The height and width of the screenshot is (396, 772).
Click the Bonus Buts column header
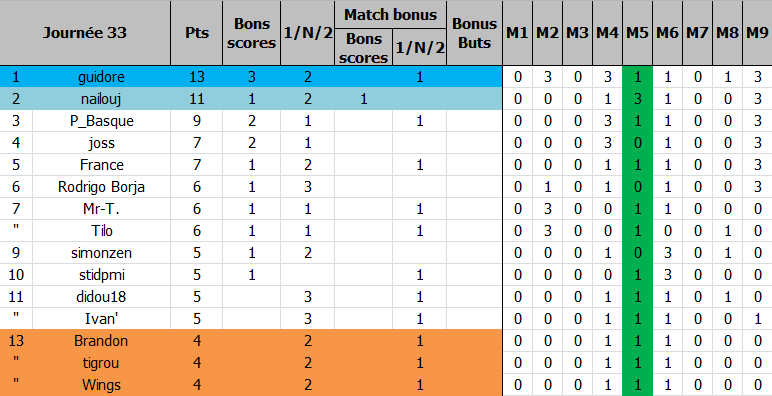tap(474, 33)
